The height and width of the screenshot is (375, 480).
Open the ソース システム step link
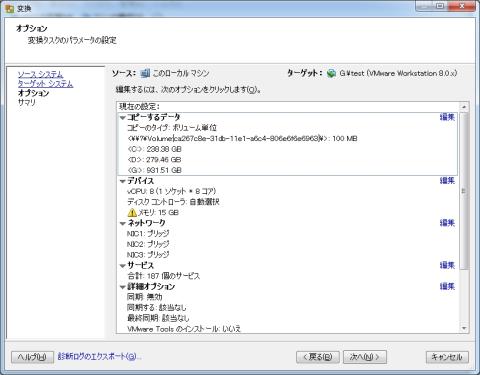click(x=40, y=74)
